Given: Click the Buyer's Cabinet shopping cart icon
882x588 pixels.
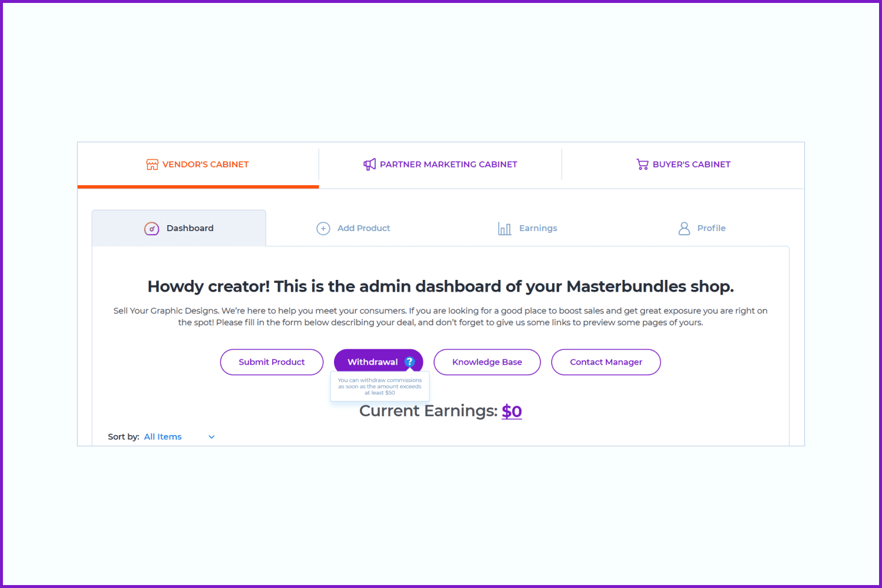Looking at the screenshot, I should tap(642, 165).
